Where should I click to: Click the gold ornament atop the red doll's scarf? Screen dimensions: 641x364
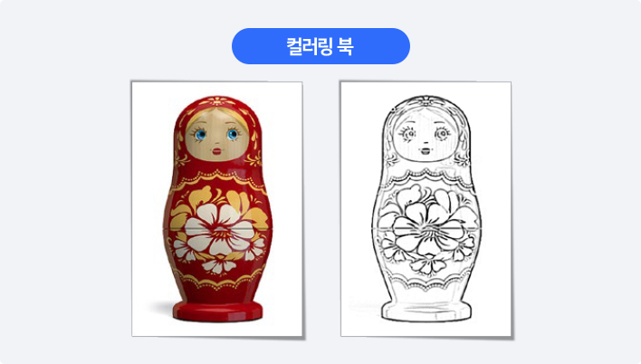(217, 101)
